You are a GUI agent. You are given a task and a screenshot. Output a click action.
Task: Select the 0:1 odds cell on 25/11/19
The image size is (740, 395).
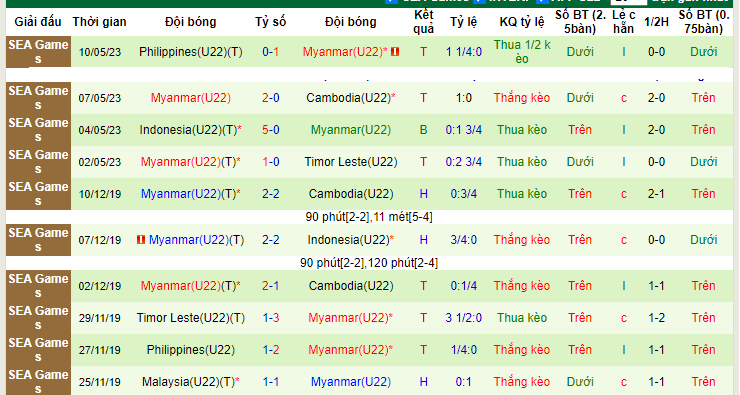point(463,382)
